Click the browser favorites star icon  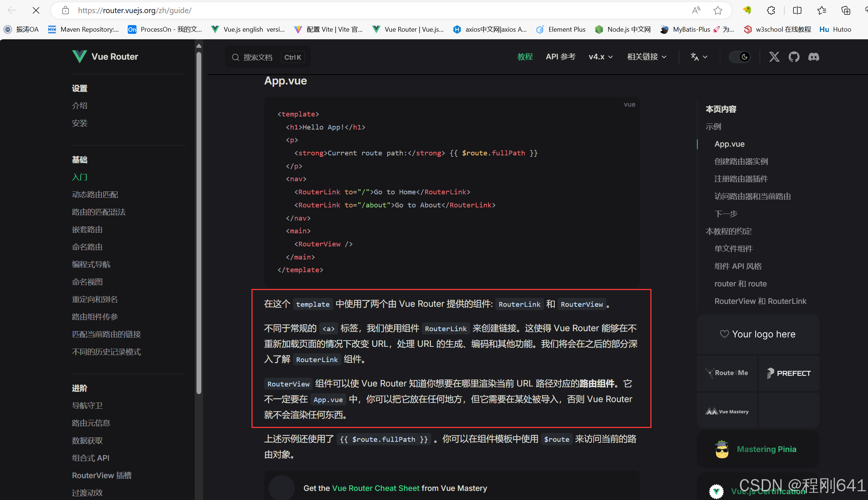(x=718, y=11)
